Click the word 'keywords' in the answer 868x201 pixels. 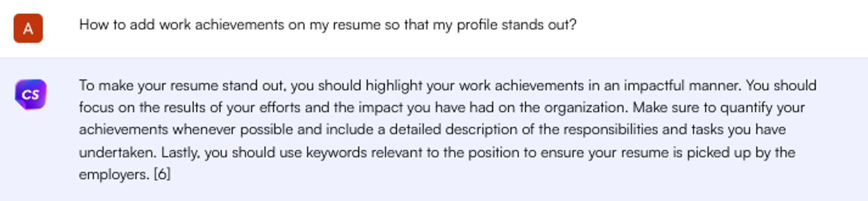(336, 153)
